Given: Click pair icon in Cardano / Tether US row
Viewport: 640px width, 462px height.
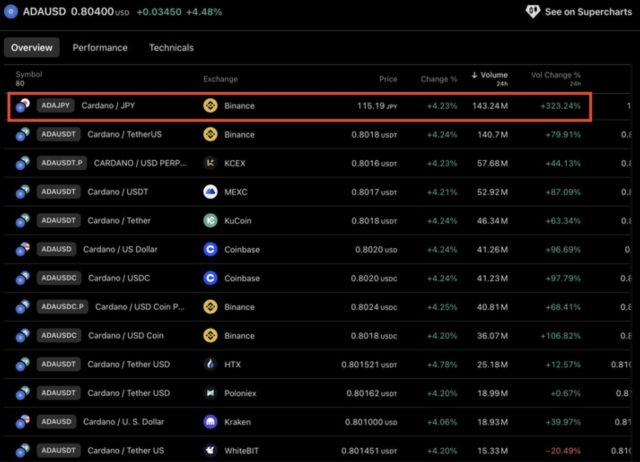Looking at the screenshot, I should [23, 451].
